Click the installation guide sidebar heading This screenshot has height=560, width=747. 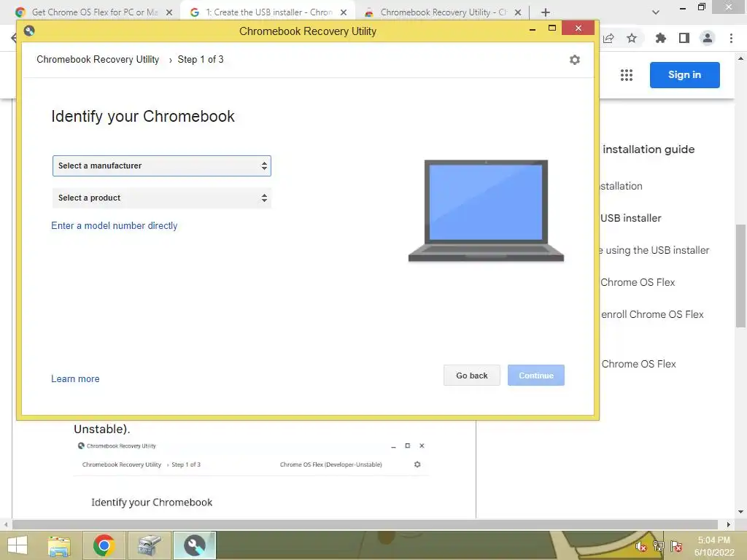click(x=649, y=149)
